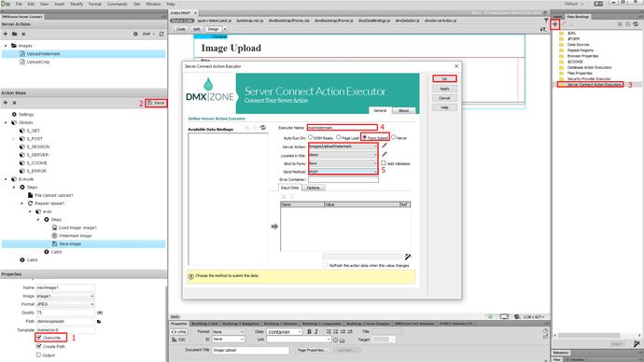
Task: Enable the Add Validation checkbox
Action: pyautogui.click(x=384, y=163)
